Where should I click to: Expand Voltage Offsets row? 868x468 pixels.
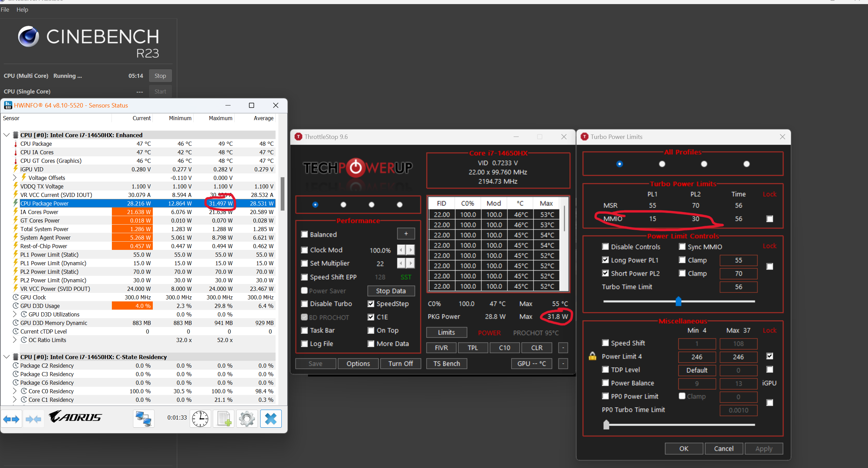pyautogui.click(x=15, y=178)
